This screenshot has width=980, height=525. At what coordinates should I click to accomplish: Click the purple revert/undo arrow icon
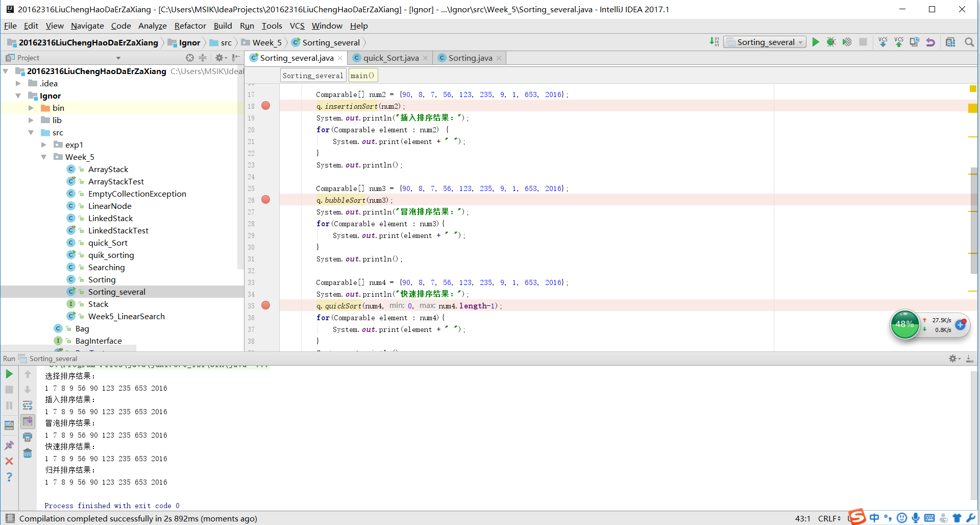[930, 42]
